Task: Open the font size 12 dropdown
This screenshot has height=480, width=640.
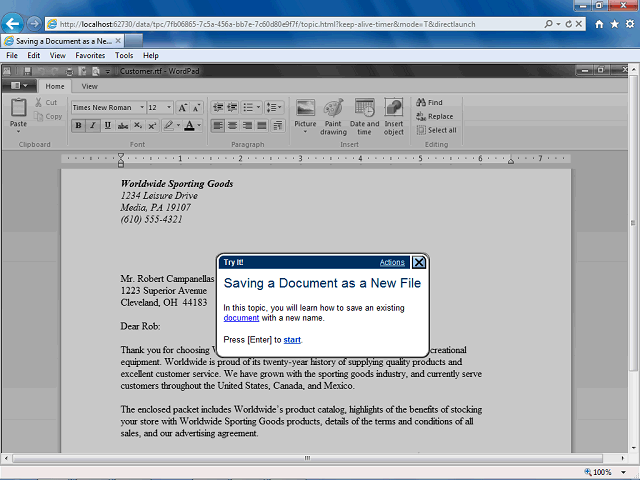Action: 169,108
